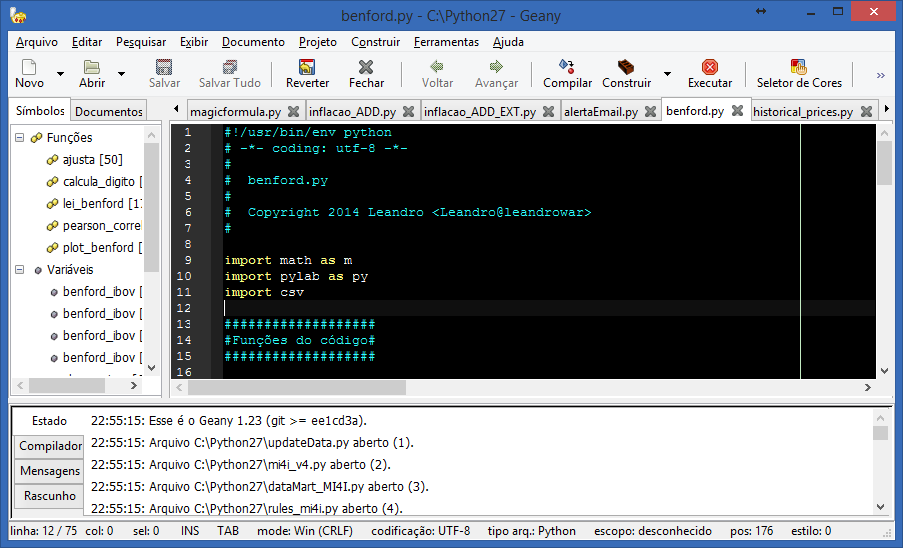The width and height of the screenshot is (903, 548).
Task: Switch to inflacao_ADD.py tab
Action: click(x=352, y=112)
